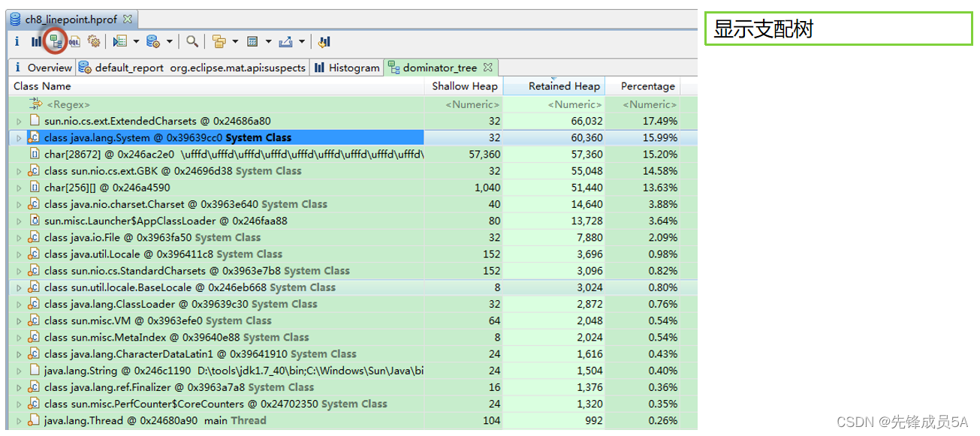Screen dimensions: 980x436
Task: Switch to the ch8_linepoint.hprof editor tab
Action: pos(71,19)
